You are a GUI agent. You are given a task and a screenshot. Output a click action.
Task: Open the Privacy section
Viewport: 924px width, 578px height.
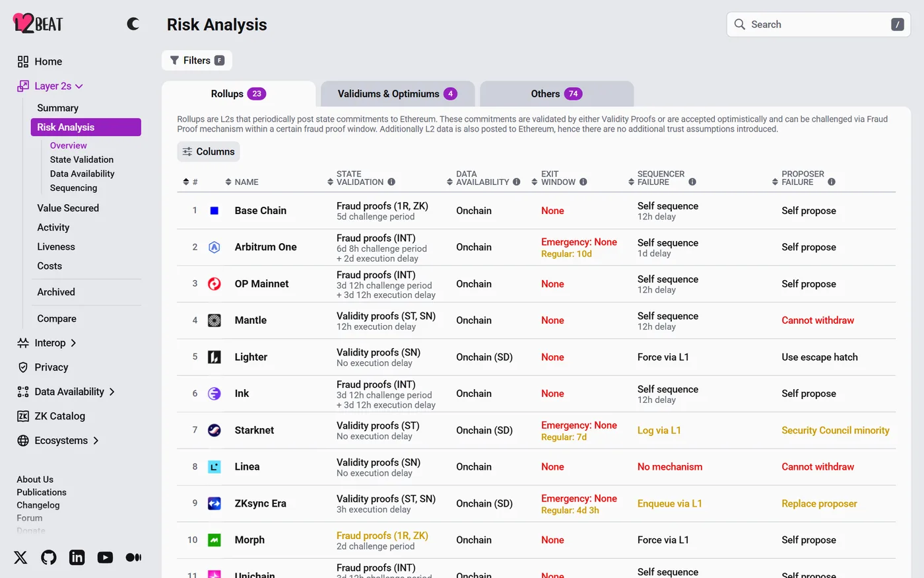(x=43, y=367)
